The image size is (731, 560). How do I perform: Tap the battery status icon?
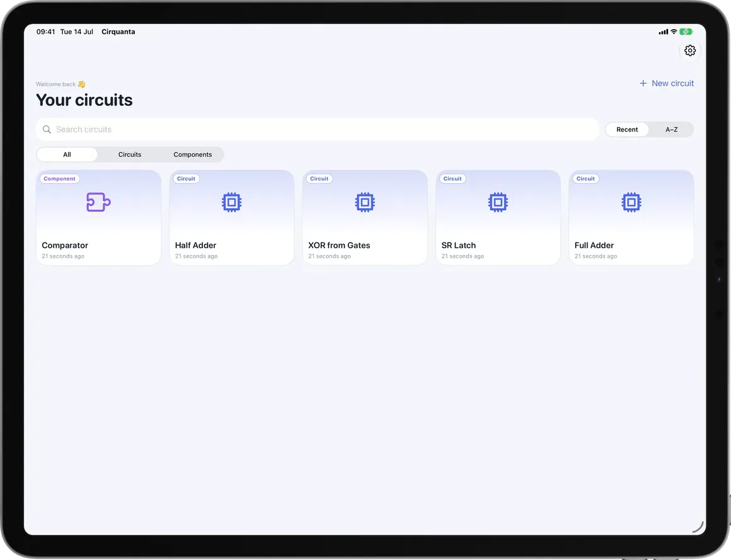(686, 31)
